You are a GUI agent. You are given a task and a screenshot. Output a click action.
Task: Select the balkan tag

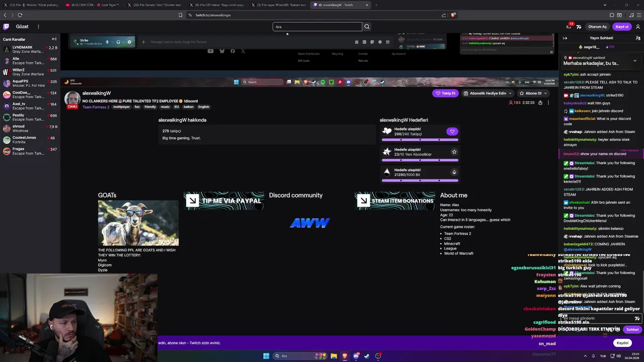point(188,107)
